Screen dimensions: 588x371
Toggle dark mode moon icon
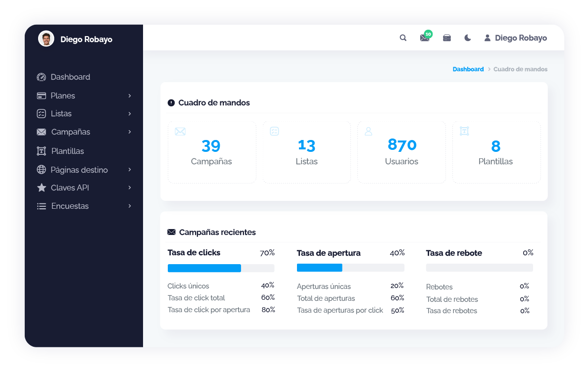[467, 38]
